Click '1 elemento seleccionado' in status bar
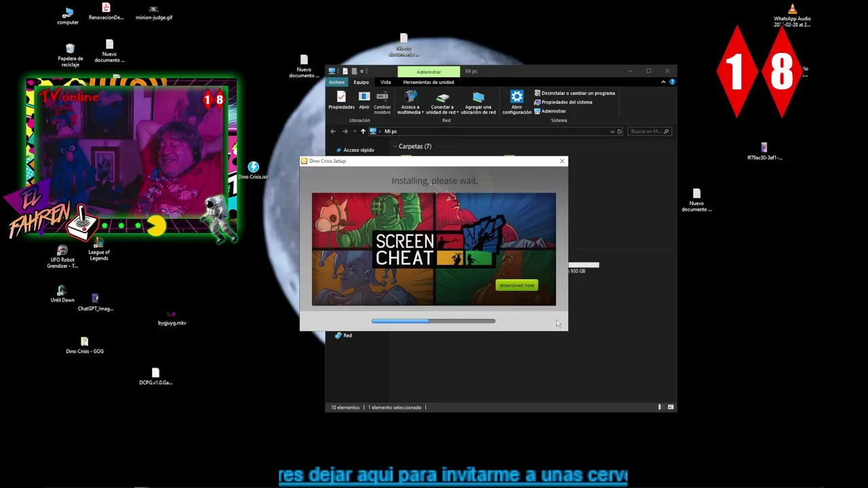 (x=395, y=407)
